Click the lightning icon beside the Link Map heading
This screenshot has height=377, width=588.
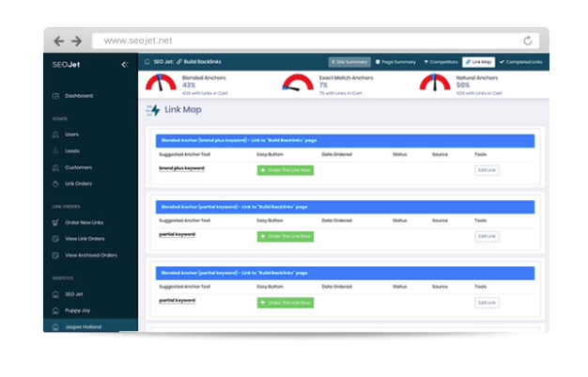pyautogui.click(x=153, y=110)
